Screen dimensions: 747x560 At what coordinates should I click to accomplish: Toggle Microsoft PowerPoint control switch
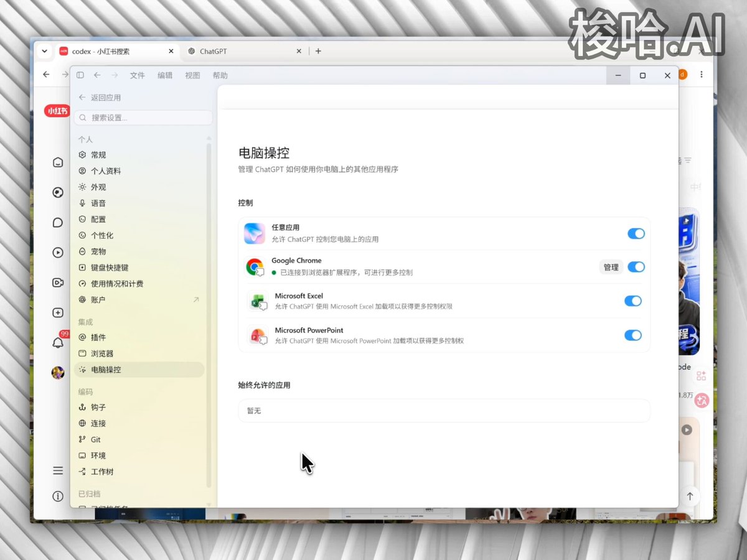[x=633, y=335]
